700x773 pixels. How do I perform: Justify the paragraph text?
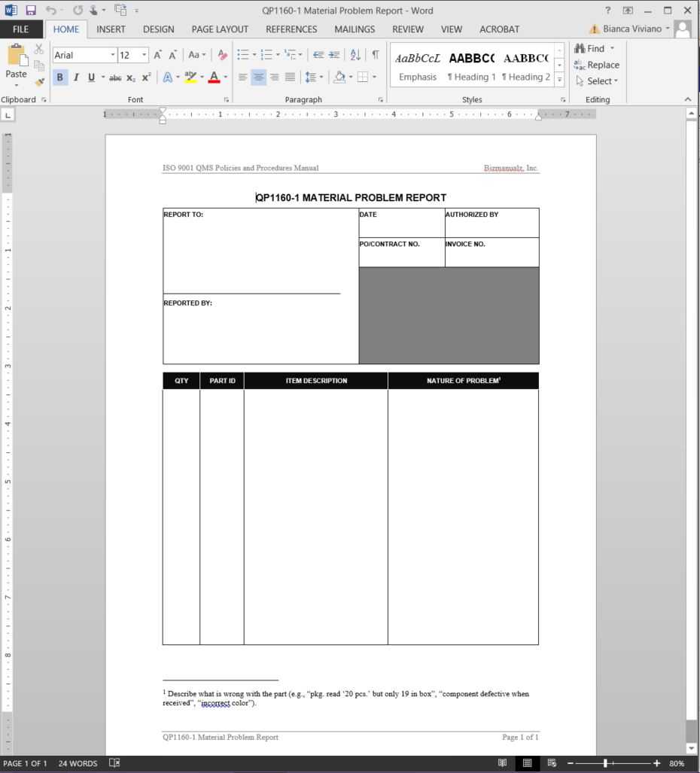pyautogui.click(x=290, y=78)
